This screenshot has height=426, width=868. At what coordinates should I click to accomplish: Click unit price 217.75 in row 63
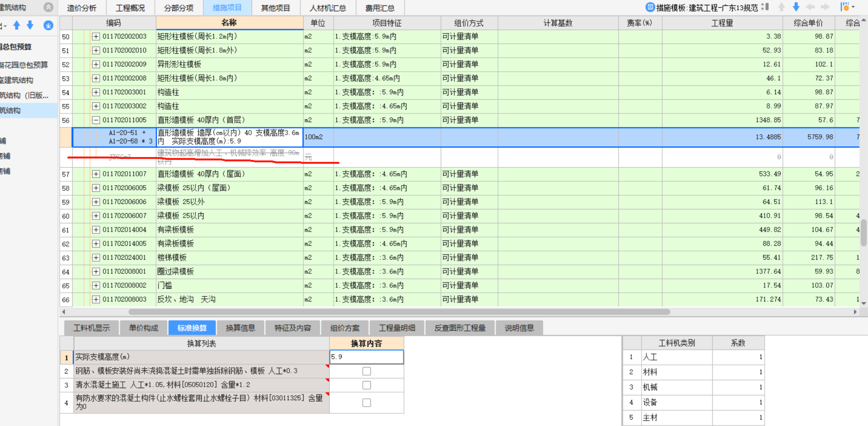(x=808, y=258)
